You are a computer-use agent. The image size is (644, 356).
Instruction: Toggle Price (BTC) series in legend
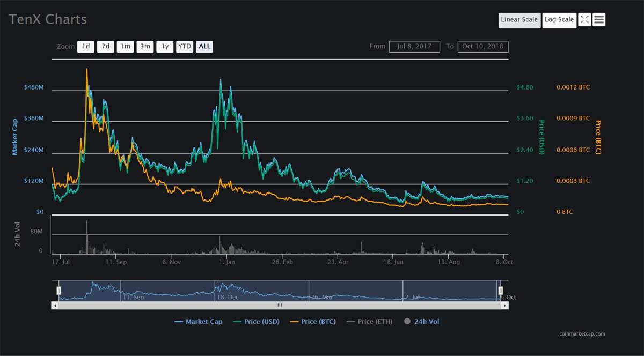[313, 322]
